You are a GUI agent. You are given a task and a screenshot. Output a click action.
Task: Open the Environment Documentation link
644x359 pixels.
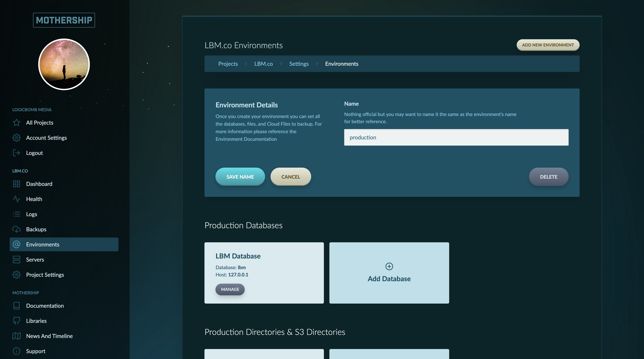click(x=246, y=139)
